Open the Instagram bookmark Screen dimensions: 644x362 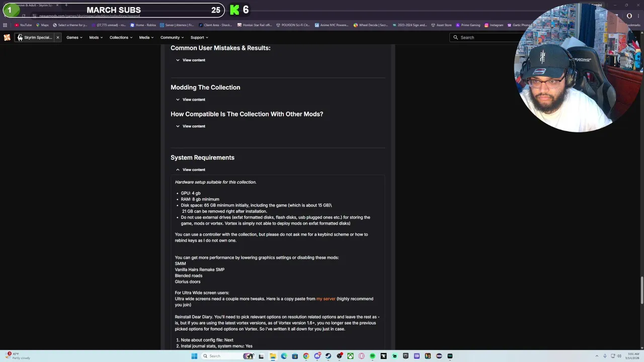click(x=494, y=25)
